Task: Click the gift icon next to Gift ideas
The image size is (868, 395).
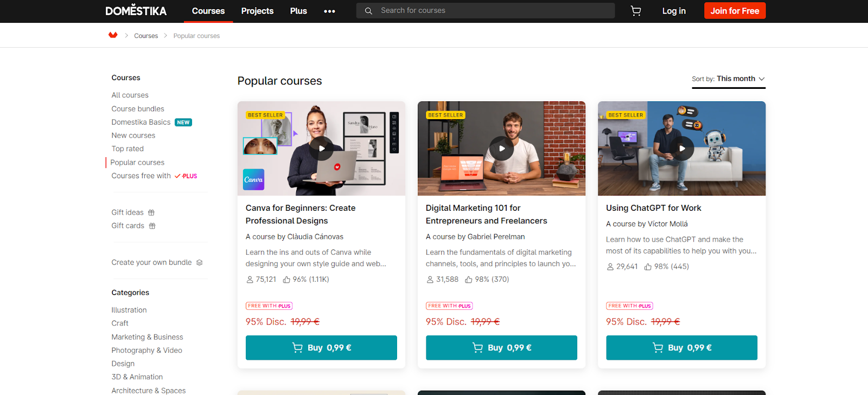Action: [x=151, y=212]
